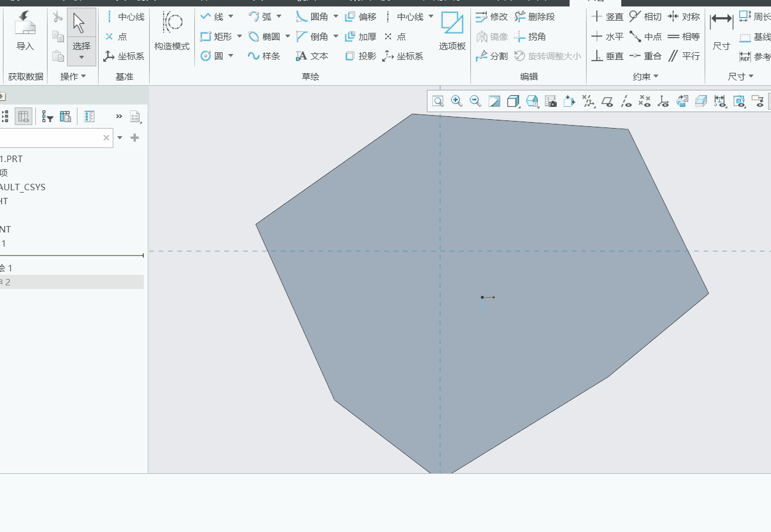771x532 pixels.
Task: Click the 基准 group 点 point tool
Action: tap(116, 36)
